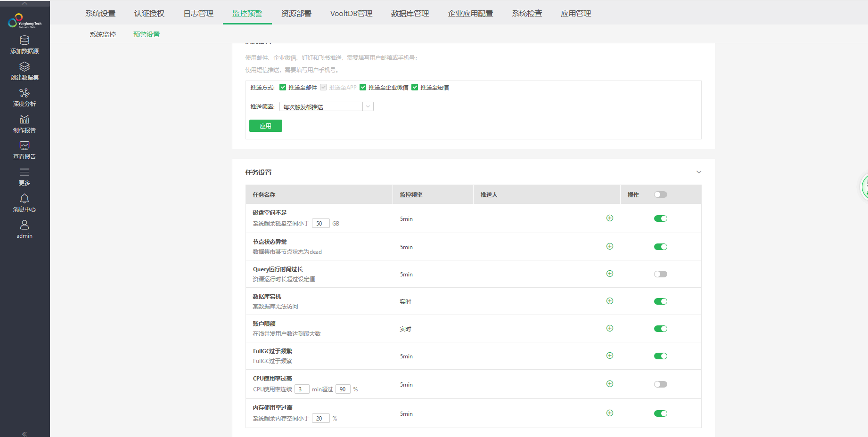This screenshot has height=437, width=868.
Task: Open the 认证授权 tab
Action: 149,13
